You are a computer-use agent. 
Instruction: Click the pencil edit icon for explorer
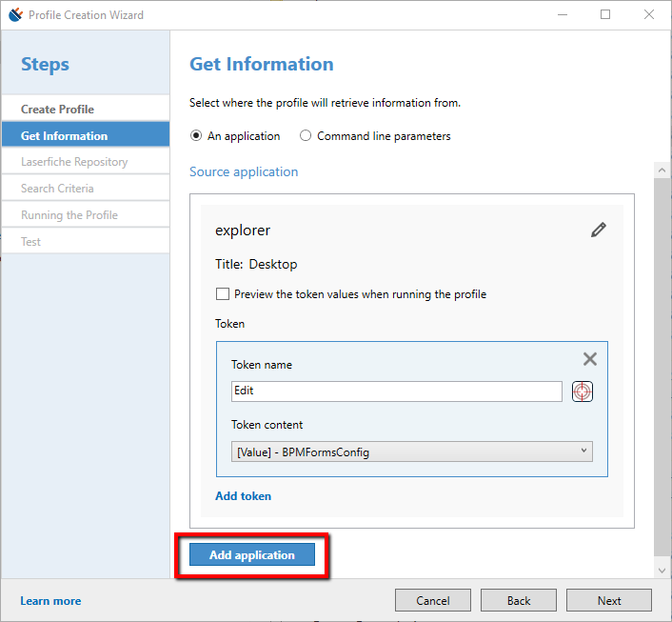coord(598,230)
